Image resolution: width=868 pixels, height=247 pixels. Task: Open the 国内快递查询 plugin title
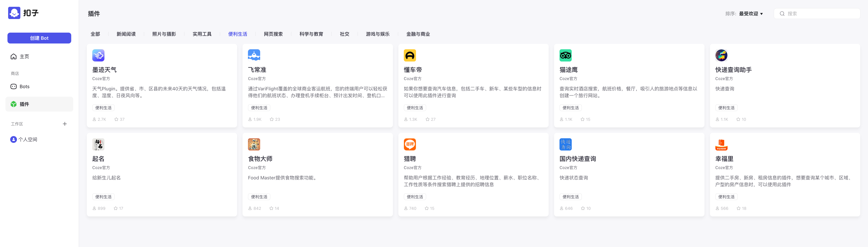[x=577, y=159]
